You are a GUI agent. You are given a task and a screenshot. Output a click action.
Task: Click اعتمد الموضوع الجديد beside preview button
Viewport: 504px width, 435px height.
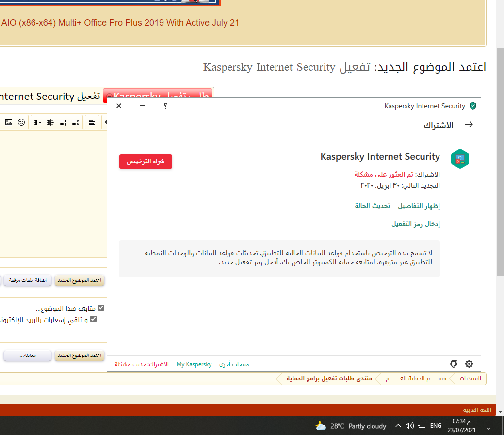click(x=80, y=355)
